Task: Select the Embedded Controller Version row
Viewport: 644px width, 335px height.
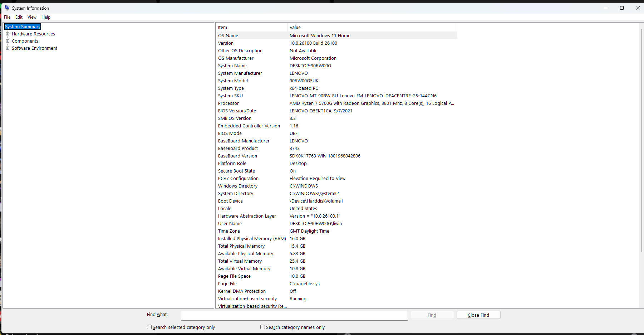Action: click(337, 126)
